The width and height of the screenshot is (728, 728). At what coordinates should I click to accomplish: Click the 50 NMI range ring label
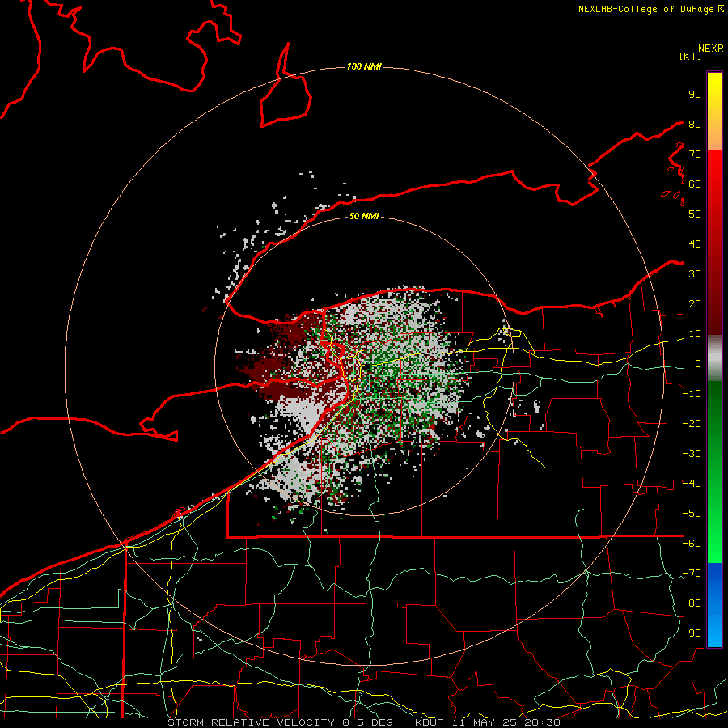364,216
